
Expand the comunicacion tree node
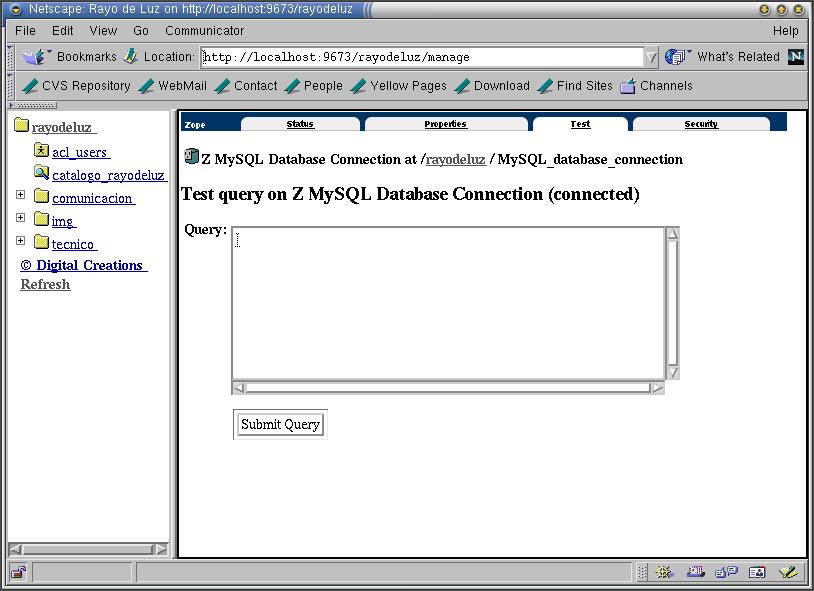point(20,194)
